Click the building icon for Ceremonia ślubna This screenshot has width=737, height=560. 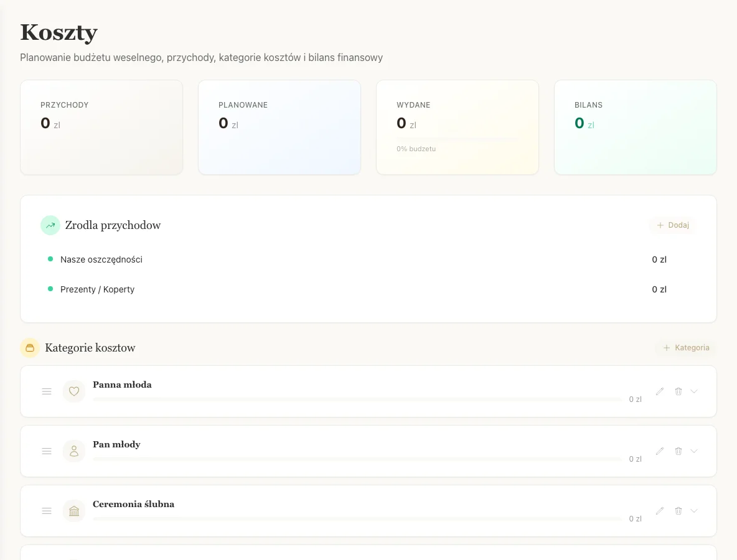pyautogui.click(x=74, y=511)
